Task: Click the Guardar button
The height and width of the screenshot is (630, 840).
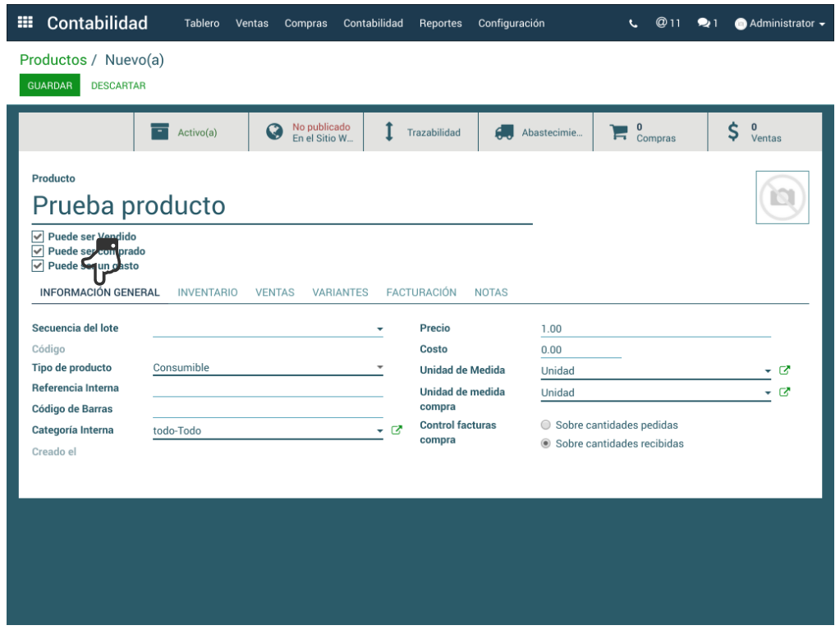Action: [x=50, y=85]
